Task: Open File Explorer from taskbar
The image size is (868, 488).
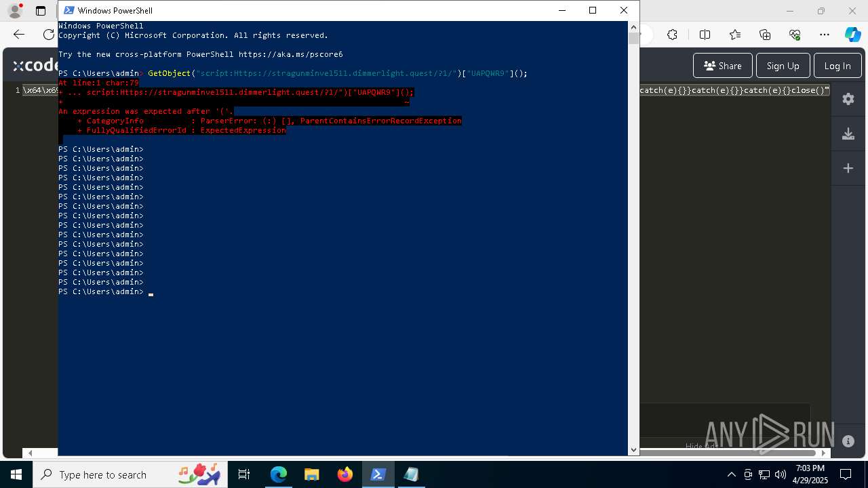Action: 312,474
